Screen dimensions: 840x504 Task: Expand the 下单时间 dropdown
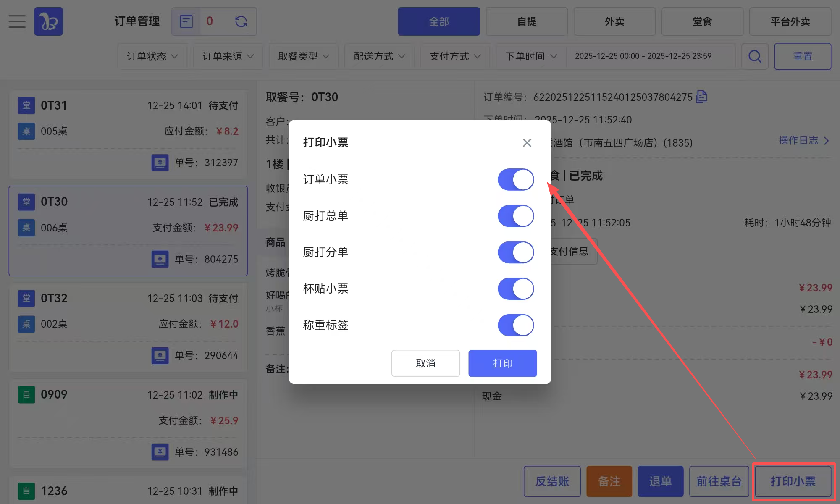point(531,56)
